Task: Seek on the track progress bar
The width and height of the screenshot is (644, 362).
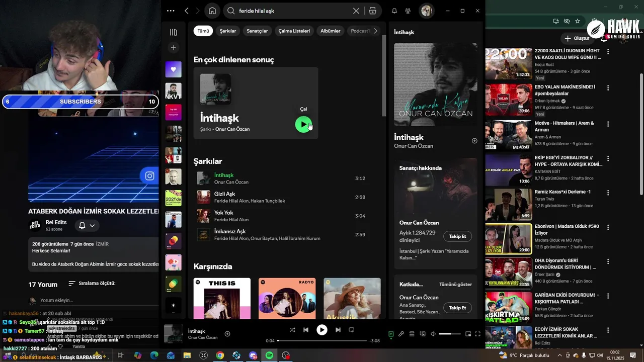Action: (x=322, y=341)
